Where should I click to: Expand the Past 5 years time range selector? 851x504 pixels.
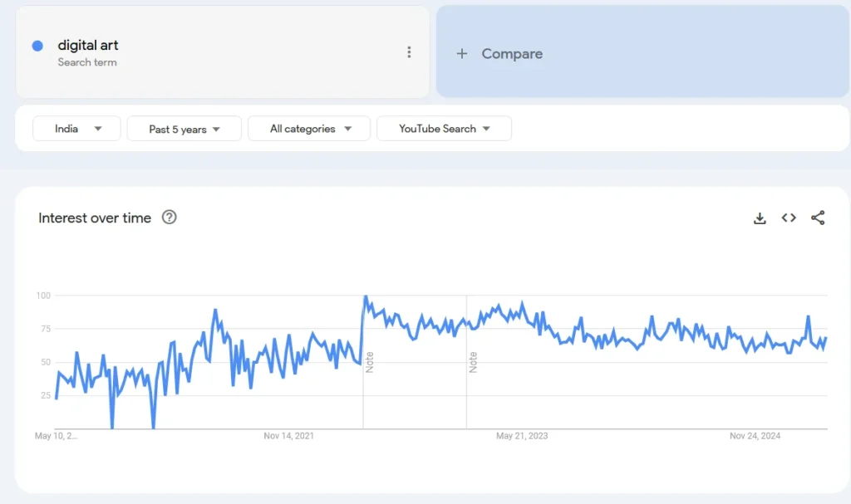[x=184, y=128]
